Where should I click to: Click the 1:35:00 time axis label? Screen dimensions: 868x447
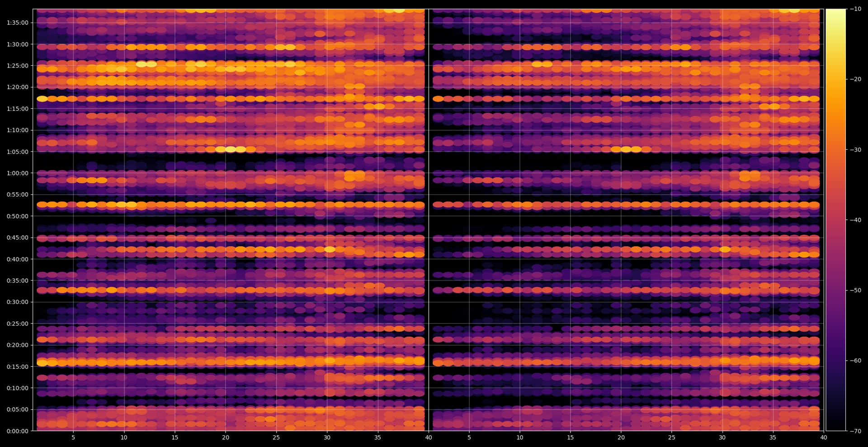[18, 23]
